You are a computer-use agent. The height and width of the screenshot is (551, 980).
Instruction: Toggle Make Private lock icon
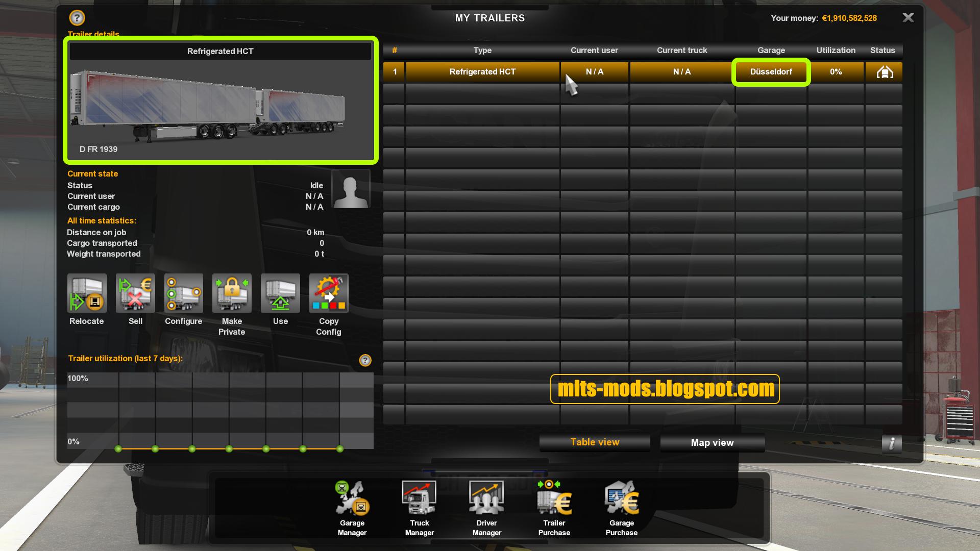(x=232, y=293)
